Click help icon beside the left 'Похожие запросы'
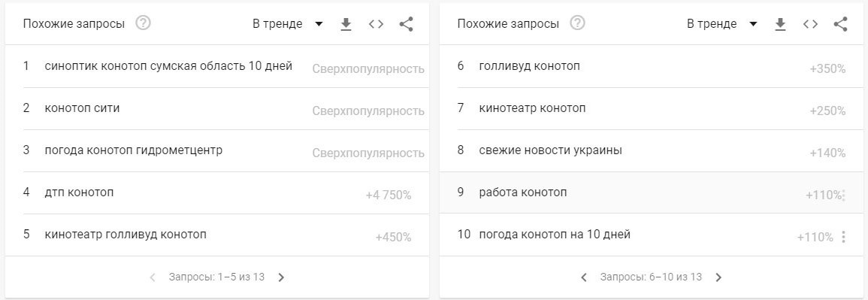This screenshot has width=868, height=300. pos(144,24)
